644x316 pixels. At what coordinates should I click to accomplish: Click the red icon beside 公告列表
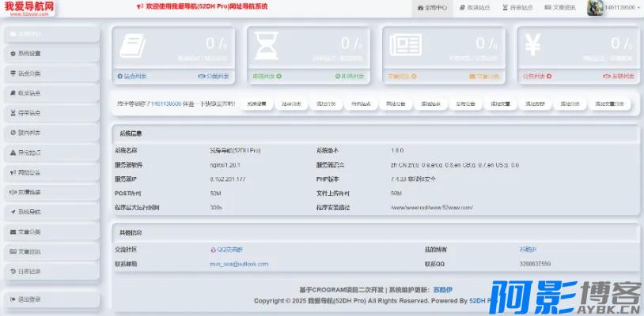point(549,76)
